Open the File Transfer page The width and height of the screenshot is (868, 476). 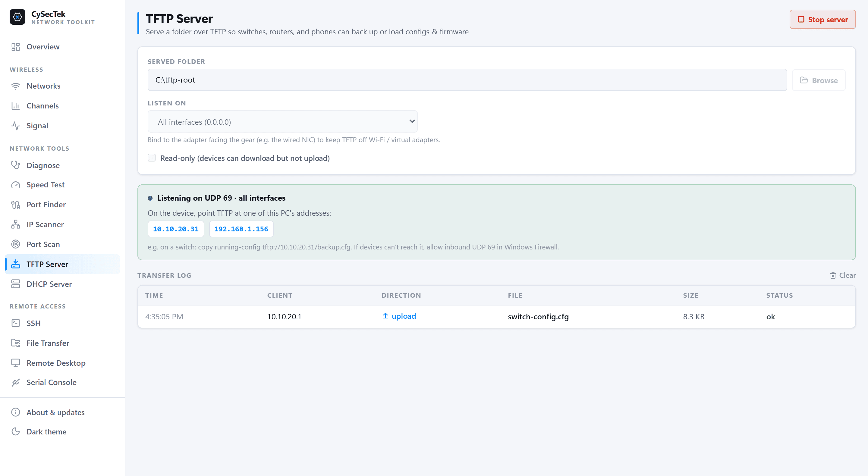(x=62, y=343)
